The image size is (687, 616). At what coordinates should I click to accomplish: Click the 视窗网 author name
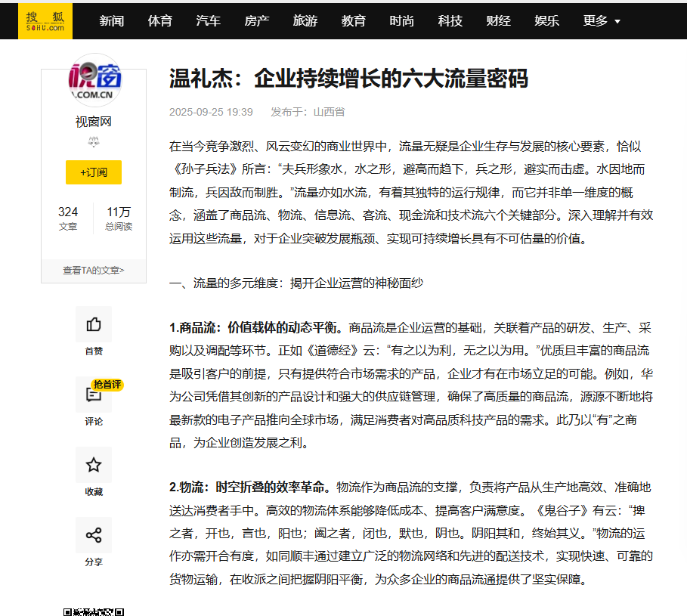[x=94, y=122]
